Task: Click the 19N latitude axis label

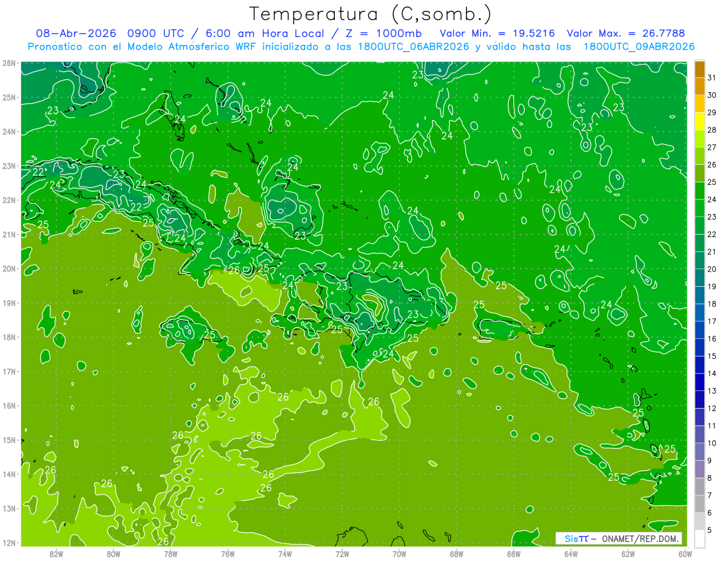Action: pyautogui.click(x=8, y=303)
